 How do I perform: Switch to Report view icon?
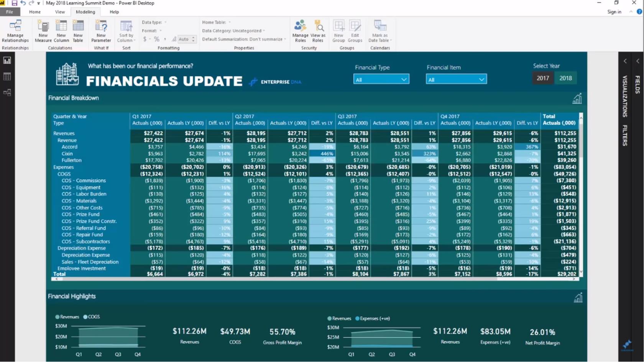[x=7, y=61]
